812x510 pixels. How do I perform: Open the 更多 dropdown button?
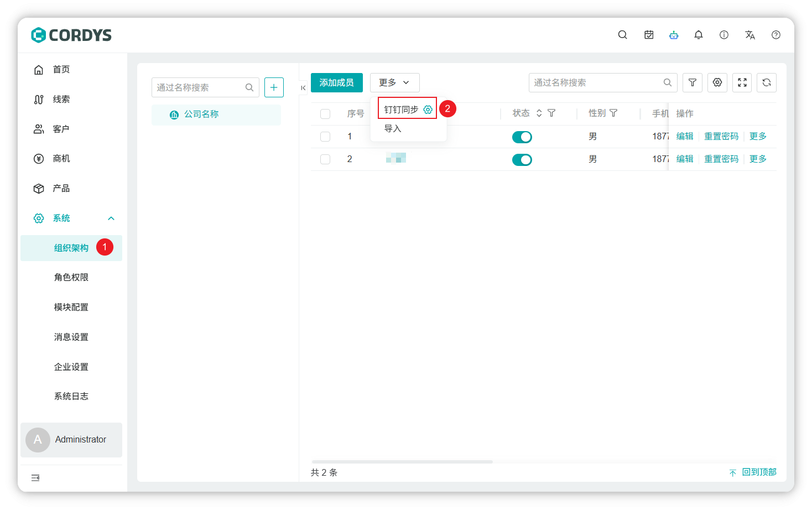coord(395,82)
